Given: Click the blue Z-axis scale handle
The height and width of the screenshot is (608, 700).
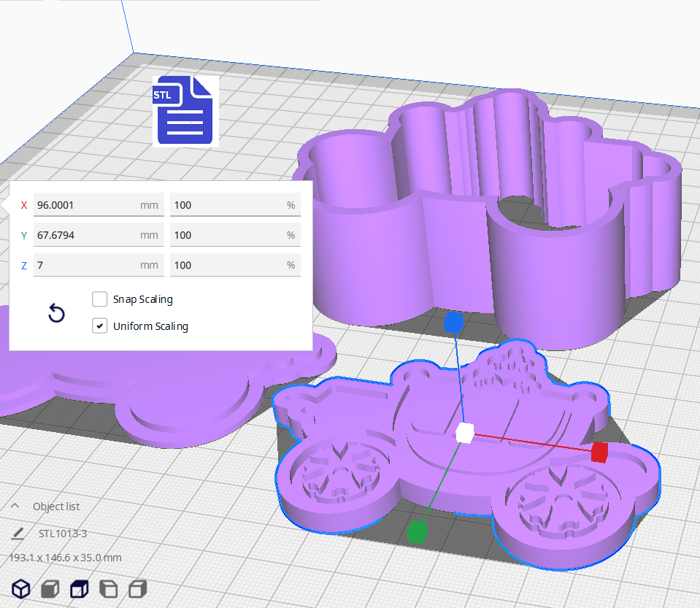Looking at the screenshot, I should point(454,323).
